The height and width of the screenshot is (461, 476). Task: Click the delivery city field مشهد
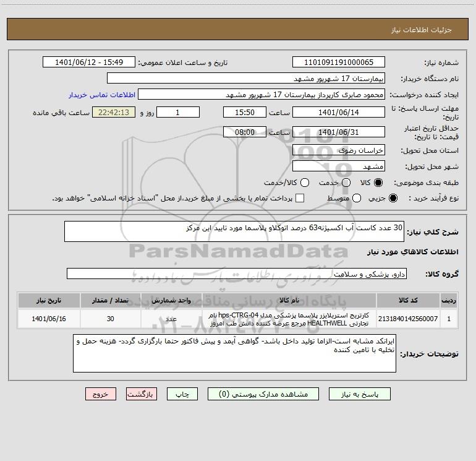click(339, 166)
